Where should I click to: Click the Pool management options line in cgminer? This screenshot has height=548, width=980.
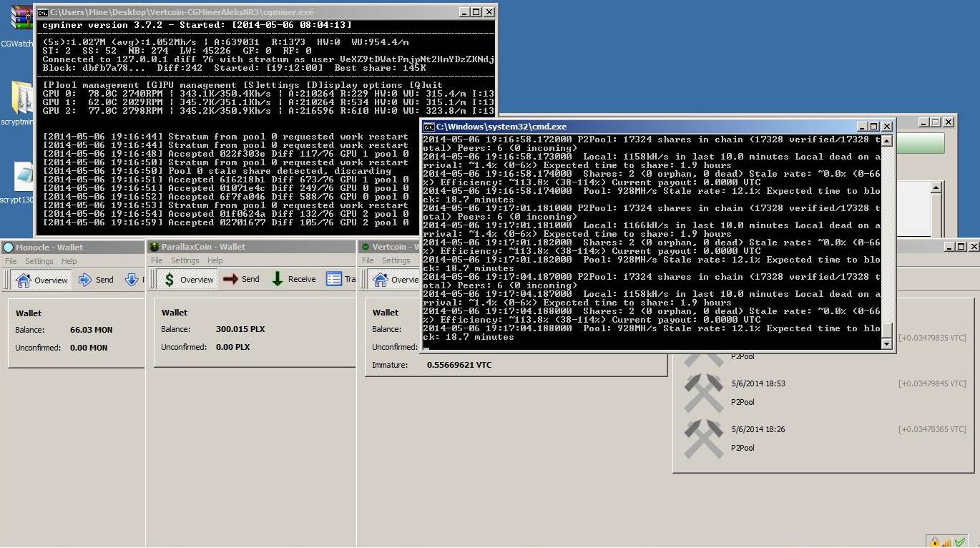242,85
